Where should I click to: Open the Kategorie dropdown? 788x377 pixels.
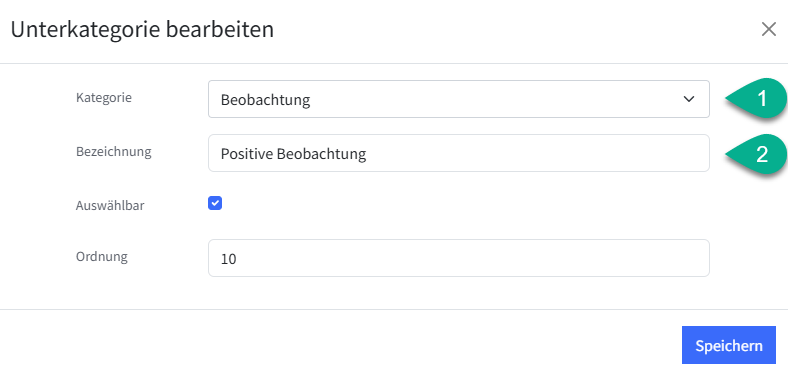click(459, 99)
